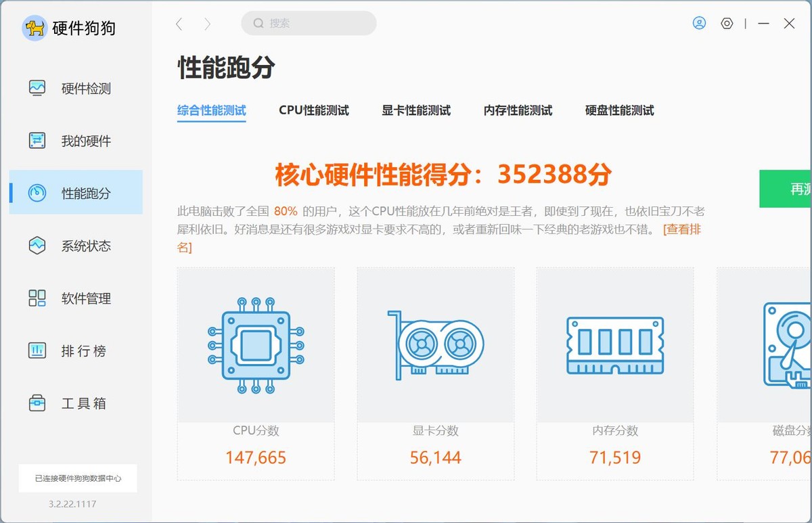Open the user account icon
The height and width of the screenshot is (523, 812).
[699, 23]
